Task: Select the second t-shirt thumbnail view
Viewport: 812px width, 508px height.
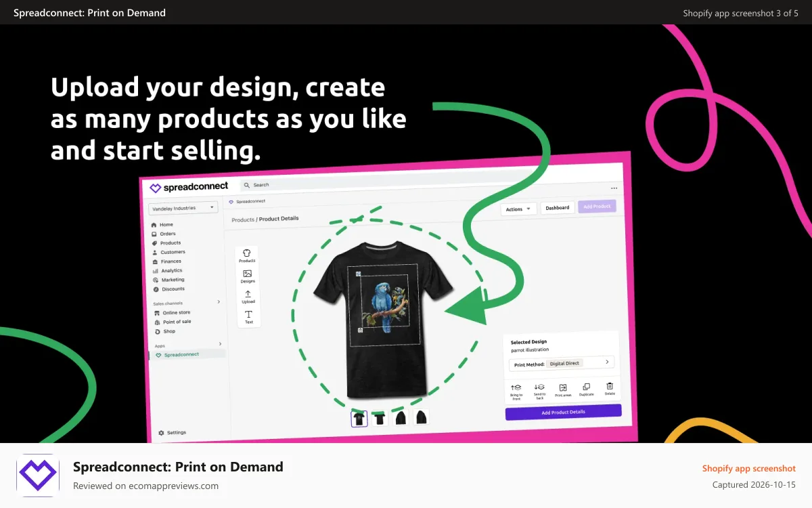Action: [380, 418]
